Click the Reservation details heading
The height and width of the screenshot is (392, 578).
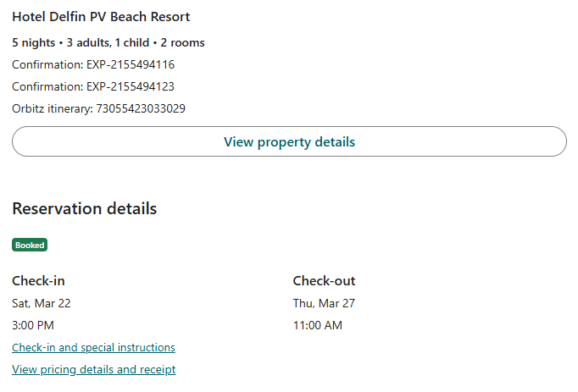pos(84,209)
